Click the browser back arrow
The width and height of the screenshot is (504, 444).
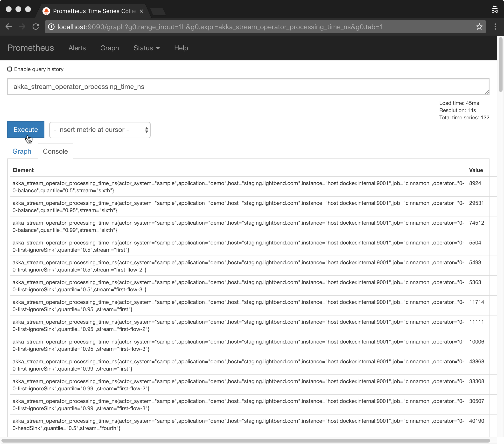point(9,27)
